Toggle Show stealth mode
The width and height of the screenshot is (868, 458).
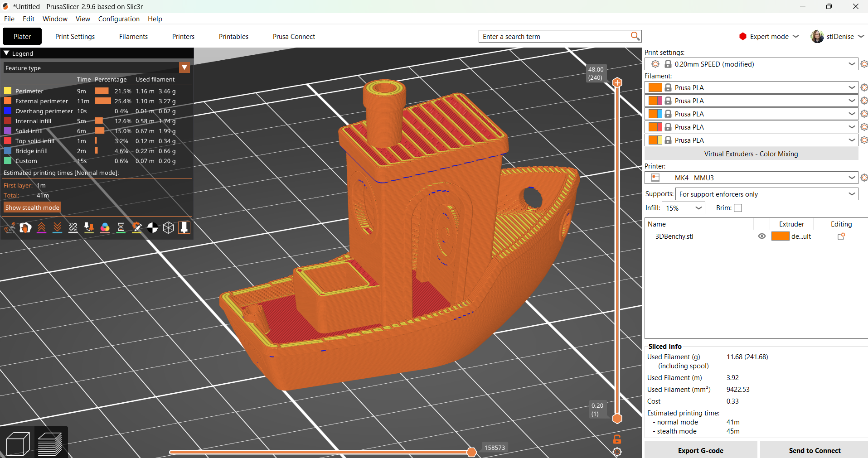click(x=32, y=207)
